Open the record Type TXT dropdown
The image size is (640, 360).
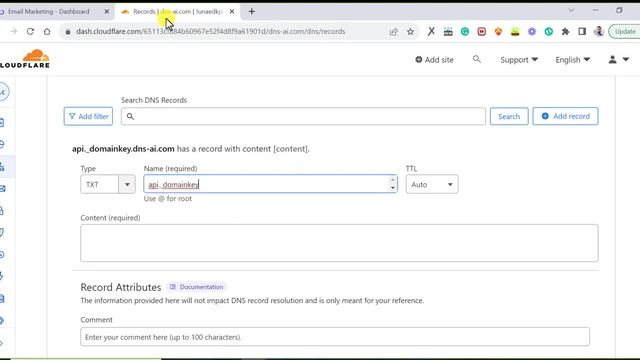pos(108,184)
